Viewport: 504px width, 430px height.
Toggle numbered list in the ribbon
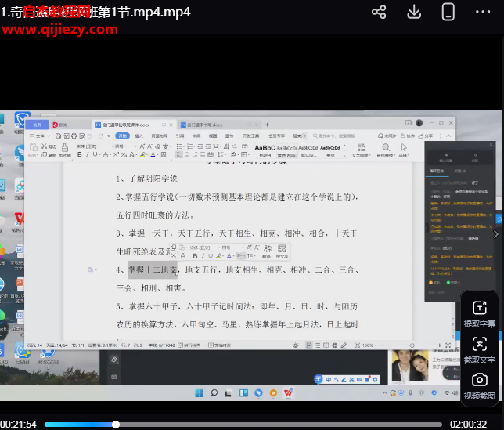coord(189,146)
